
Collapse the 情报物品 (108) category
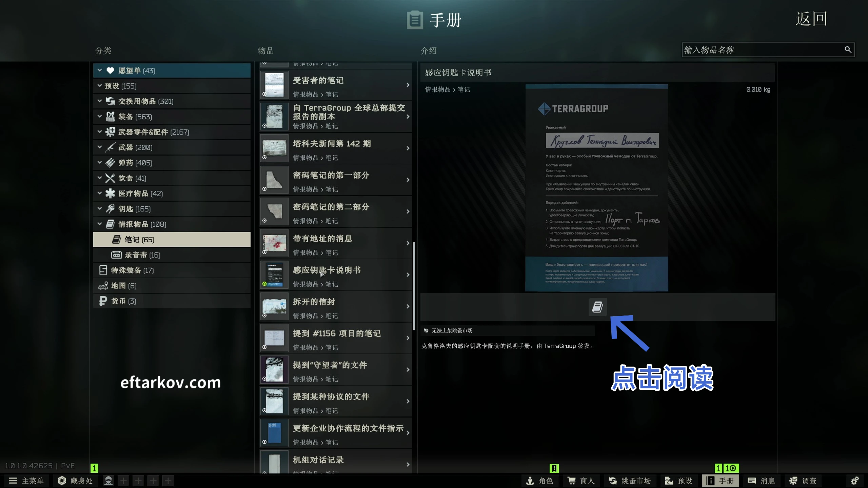[x=100, y=224]
